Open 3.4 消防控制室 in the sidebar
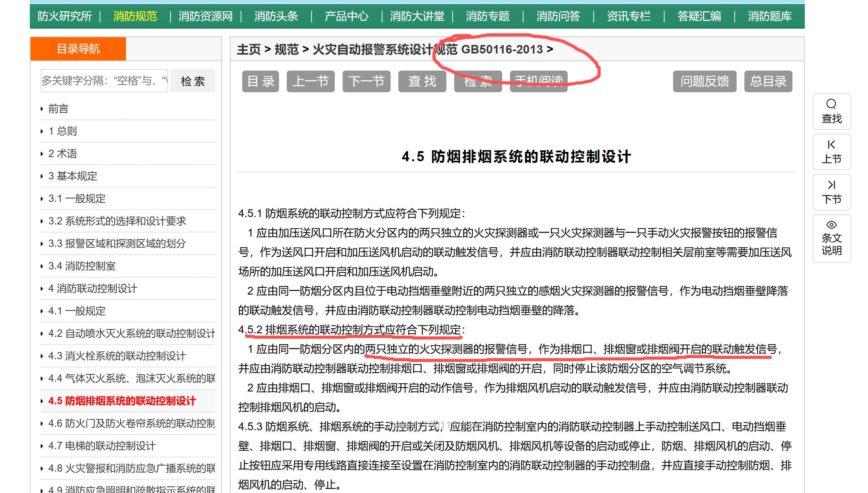Screen dimensions: 868x493 [82, 266]
